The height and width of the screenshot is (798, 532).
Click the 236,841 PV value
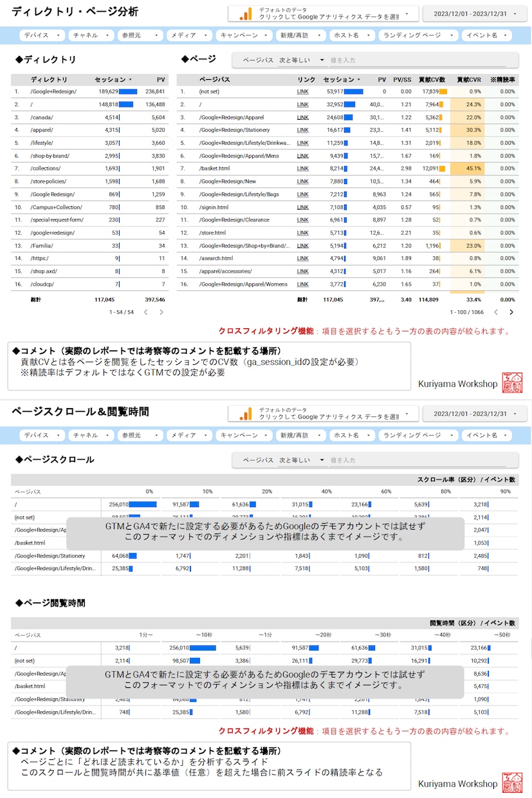click(x=155, y=92)
